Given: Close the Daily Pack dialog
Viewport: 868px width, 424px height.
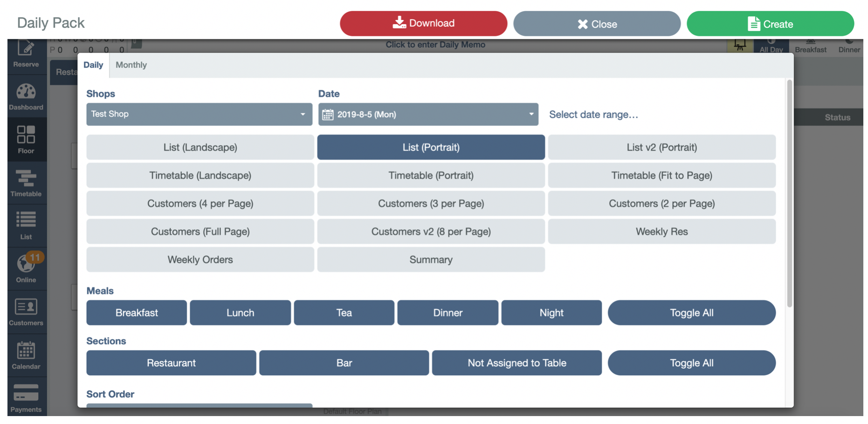Looking at the screenshot, I should pyautogui.click(x=597, y=24).
